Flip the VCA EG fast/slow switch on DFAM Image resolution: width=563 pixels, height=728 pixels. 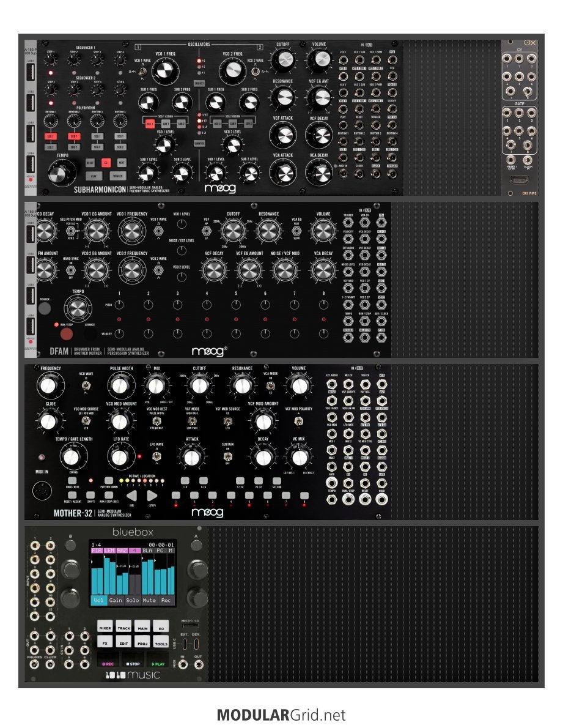297,231
